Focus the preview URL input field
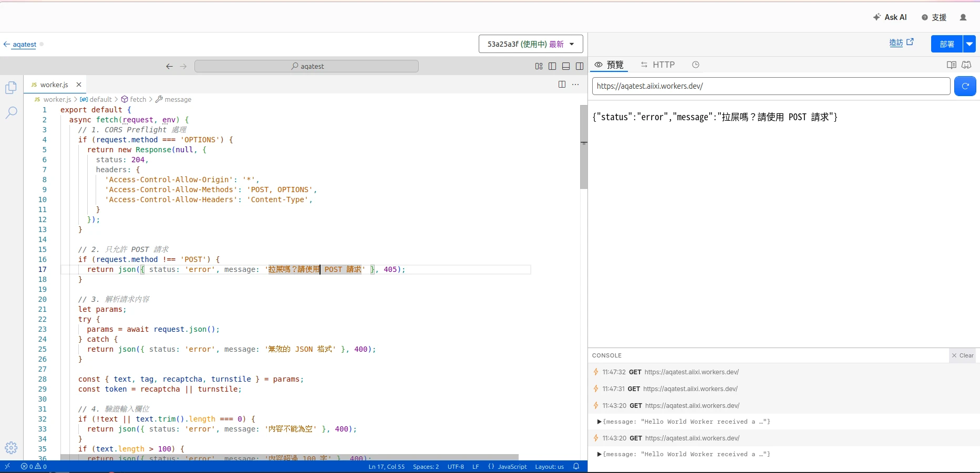 coord(771,86)
